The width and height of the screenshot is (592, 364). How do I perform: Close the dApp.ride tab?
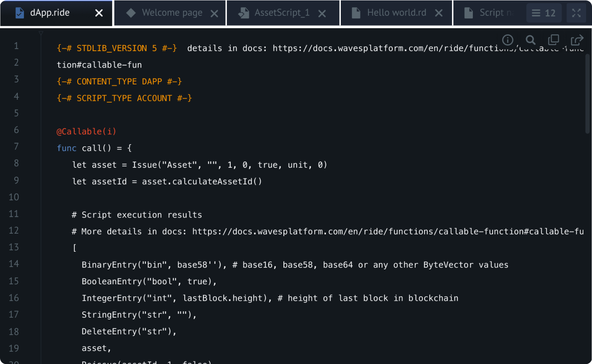(x=99, y=13)
